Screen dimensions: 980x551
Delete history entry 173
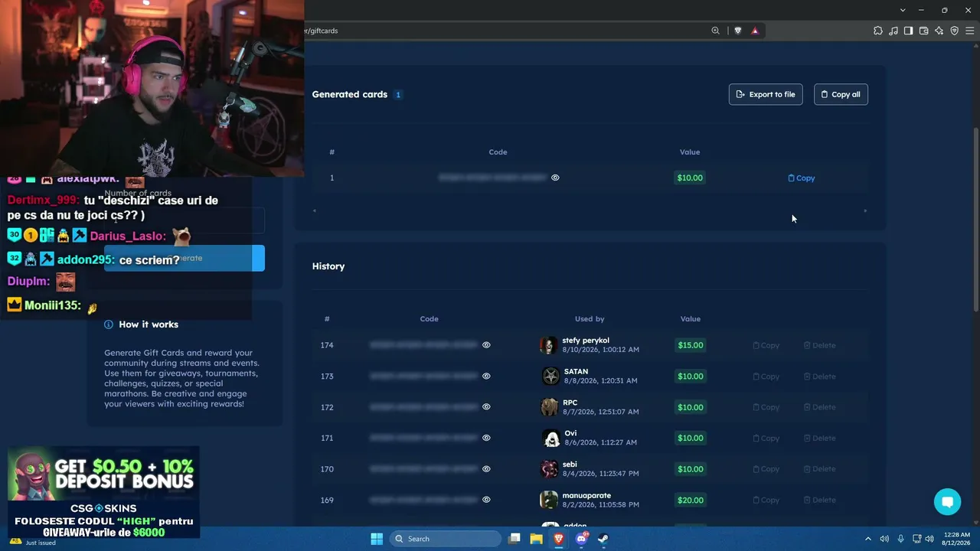point(819,377)
